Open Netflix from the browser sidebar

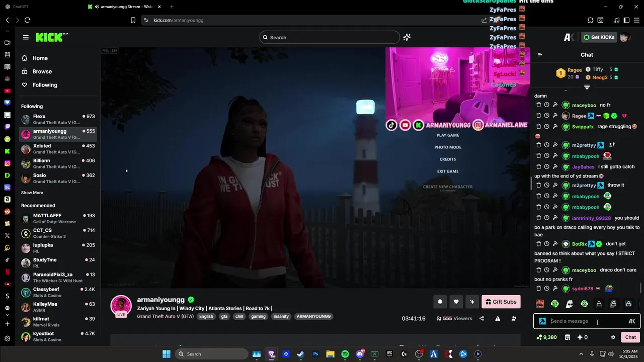[x=7, y=271]
